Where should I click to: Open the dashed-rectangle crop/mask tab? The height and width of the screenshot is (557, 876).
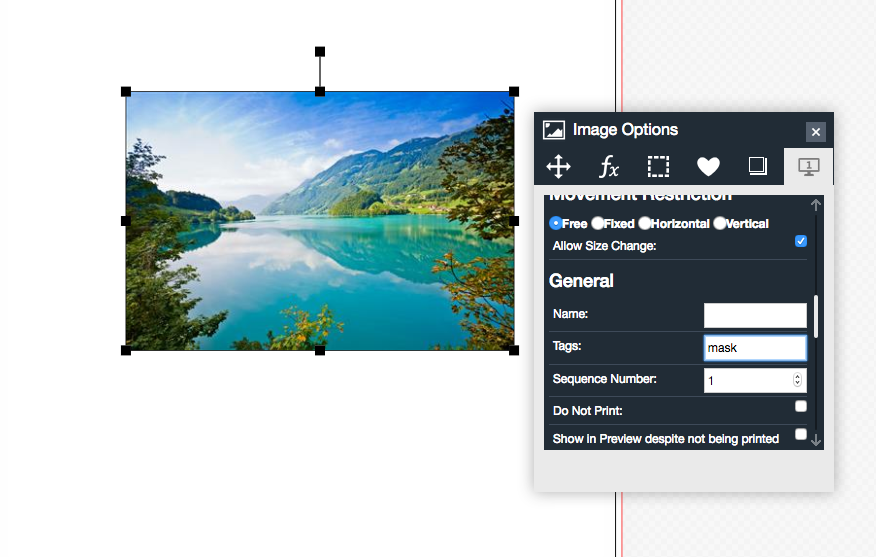coord(658,166)
